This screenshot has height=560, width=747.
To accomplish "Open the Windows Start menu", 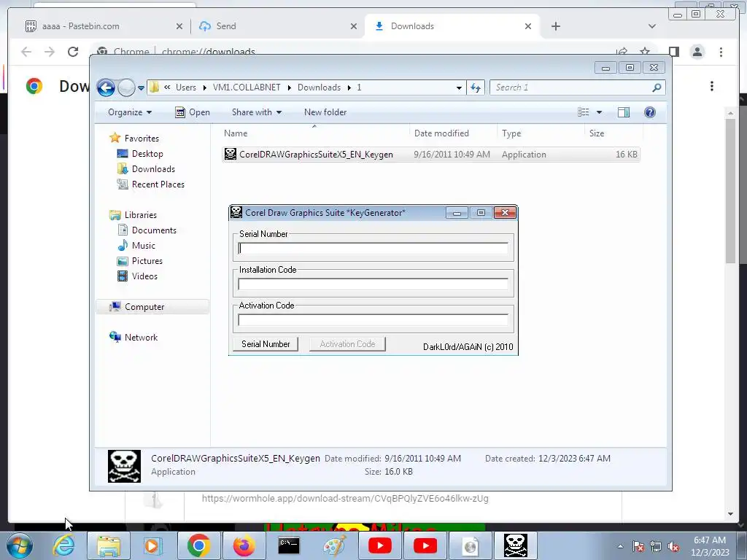I will click(19, 545).
